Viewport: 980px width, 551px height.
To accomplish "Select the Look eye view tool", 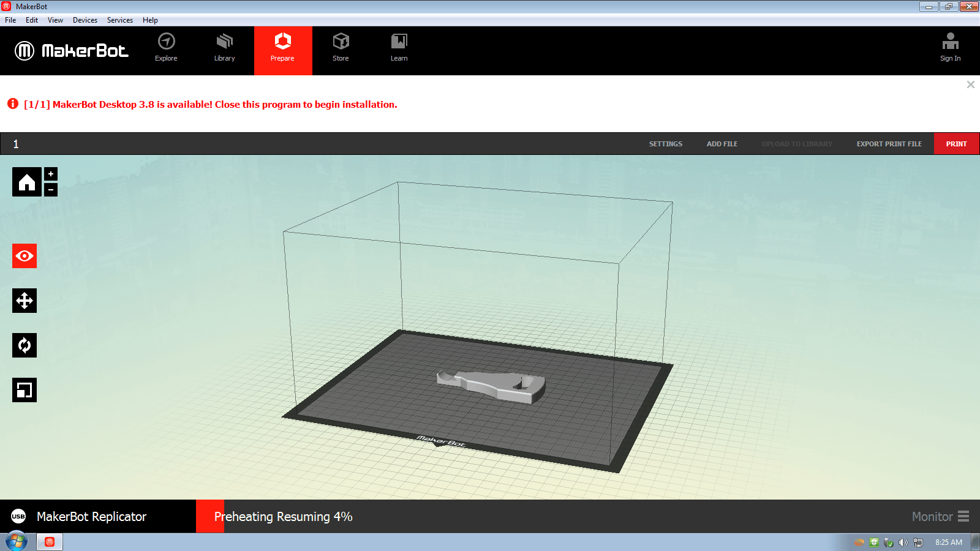I will (24, 256).
